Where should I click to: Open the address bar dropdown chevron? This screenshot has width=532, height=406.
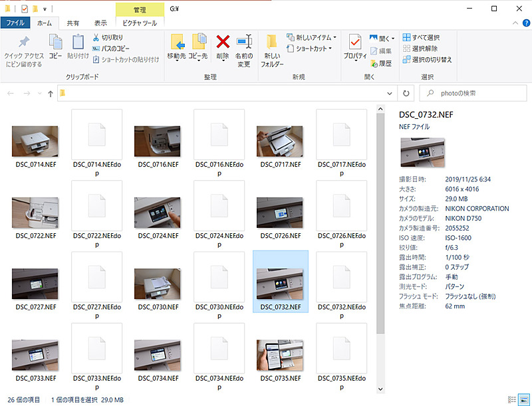pyautogui.click(x=390, y=93)
